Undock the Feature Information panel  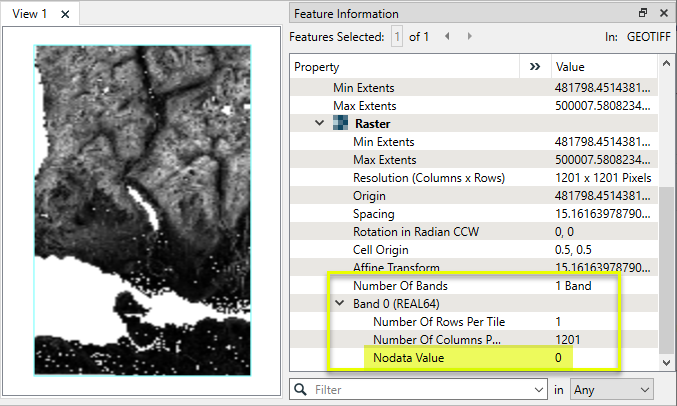643,13
